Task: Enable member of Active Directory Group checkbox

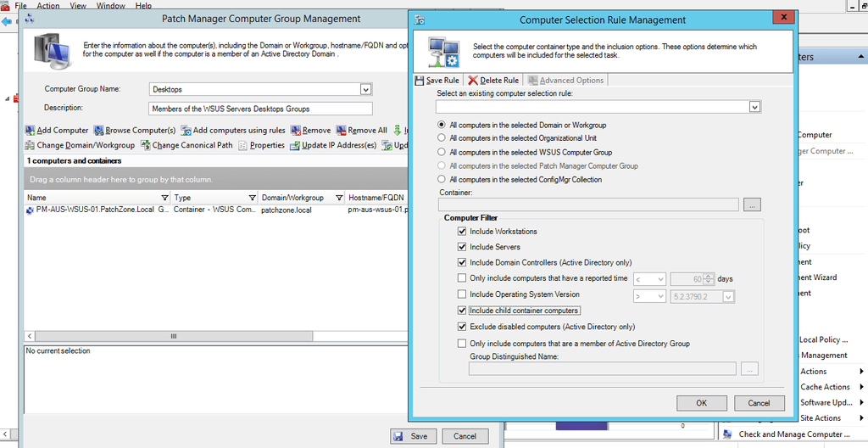Action: click(462, 344)
